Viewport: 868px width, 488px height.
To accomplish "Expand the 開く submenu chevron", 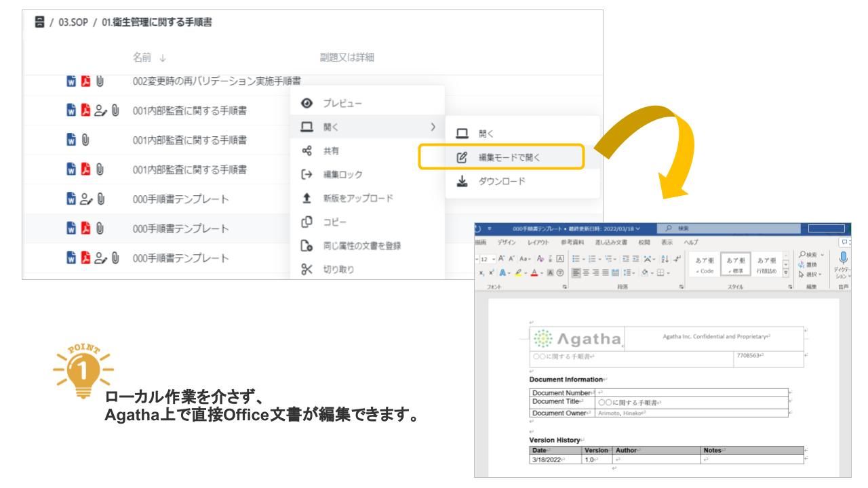I will point(433,128).
